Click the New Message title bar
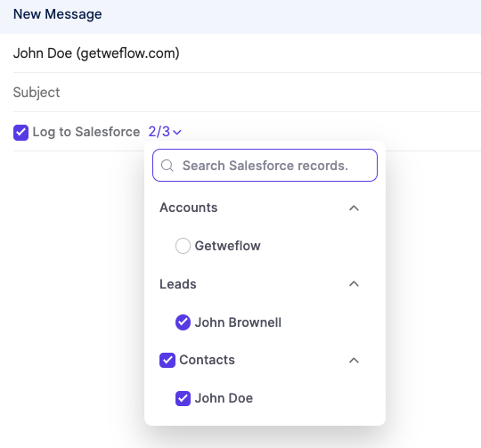The width and height of the screenshot is (481, 448). pos(240,14)
